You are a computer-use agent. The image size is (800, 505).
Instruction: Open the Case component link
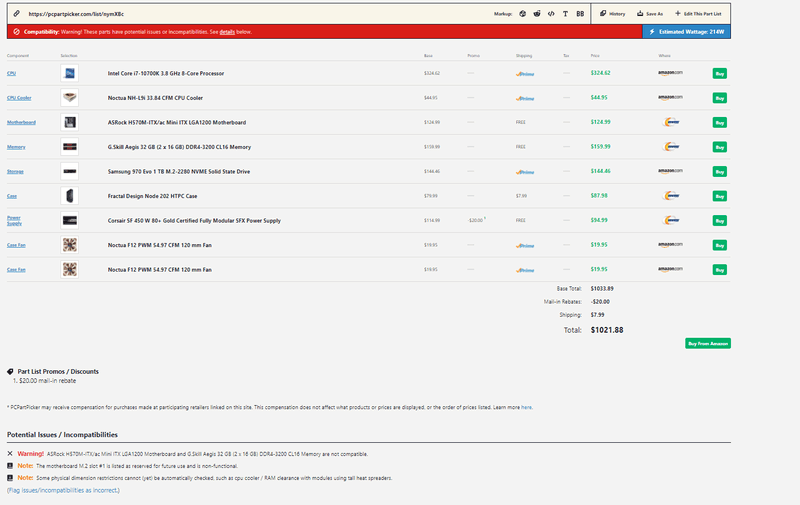[x=12, y=196]
